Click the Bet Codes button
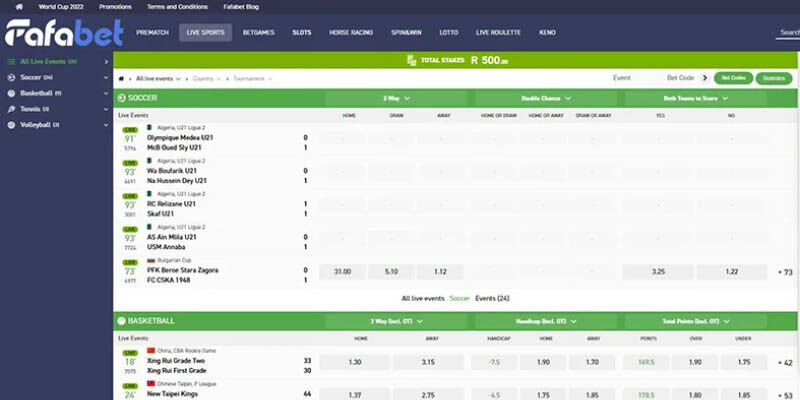Image resolution: width=800 pixels, height=400 pixels. point(731,78)
